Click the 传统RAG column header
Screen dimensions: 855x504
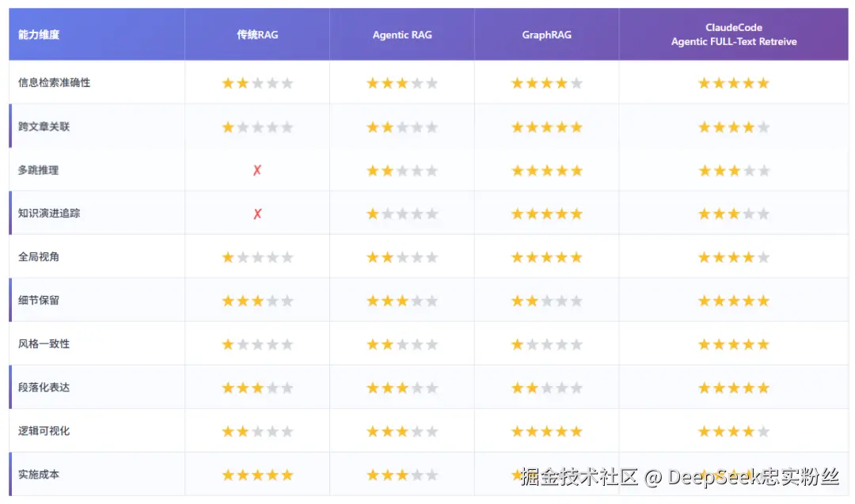pos(257,35)
